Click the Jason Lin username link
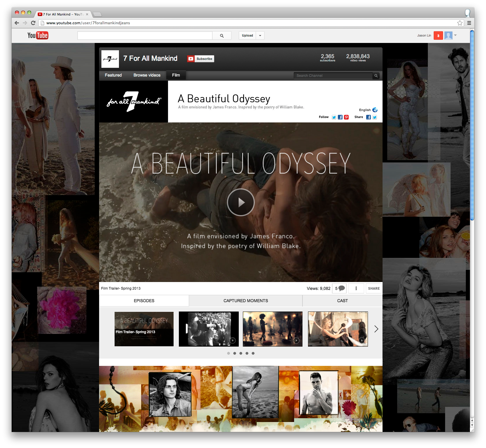 click(x=424, y=36)
